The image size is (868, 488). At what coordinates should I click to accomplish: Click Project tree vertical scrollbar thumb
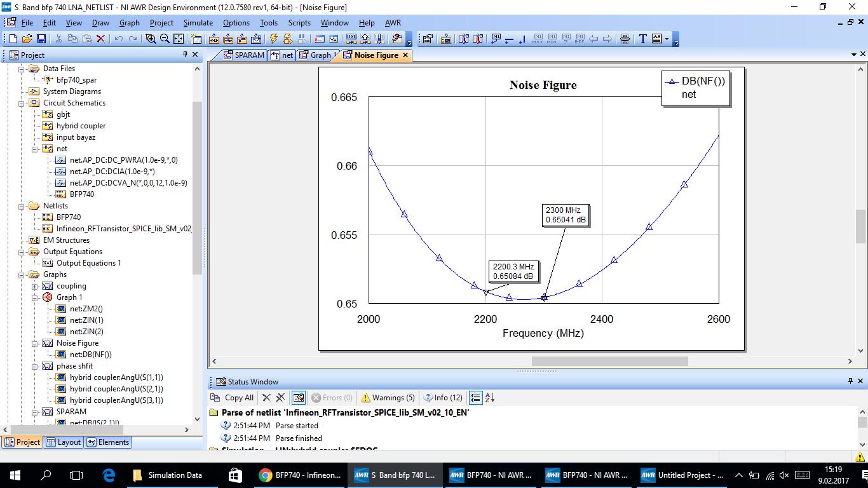coord(197,187)
